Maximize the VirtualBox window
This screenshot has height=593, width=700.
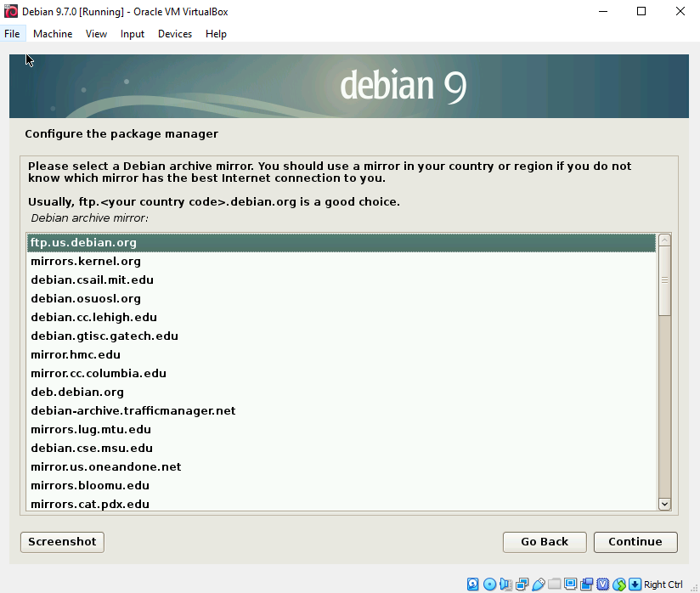pos(641,11)
